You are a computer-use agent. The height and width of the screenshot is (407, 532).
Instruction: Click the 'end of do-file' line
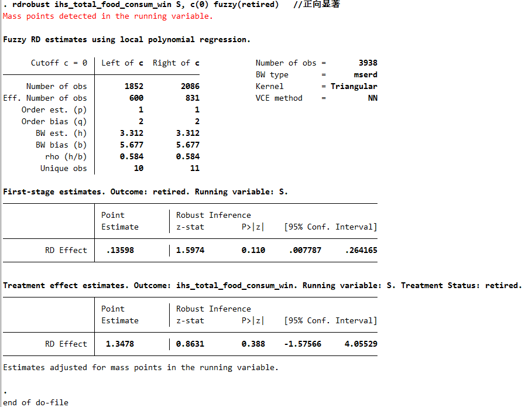tap(36, 402)
